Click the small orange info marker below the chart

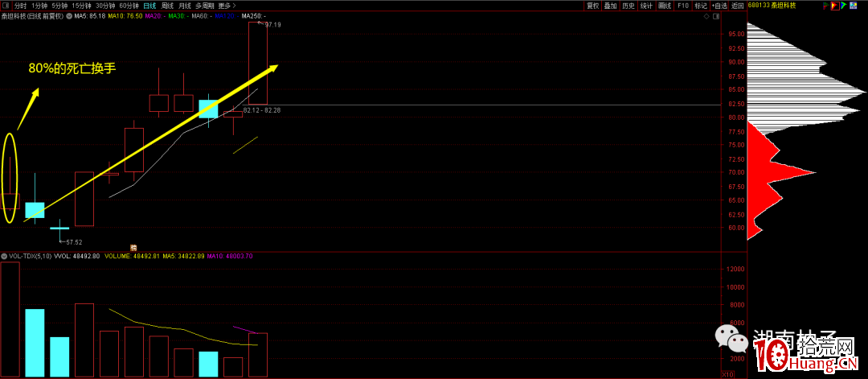click(133, 247)
